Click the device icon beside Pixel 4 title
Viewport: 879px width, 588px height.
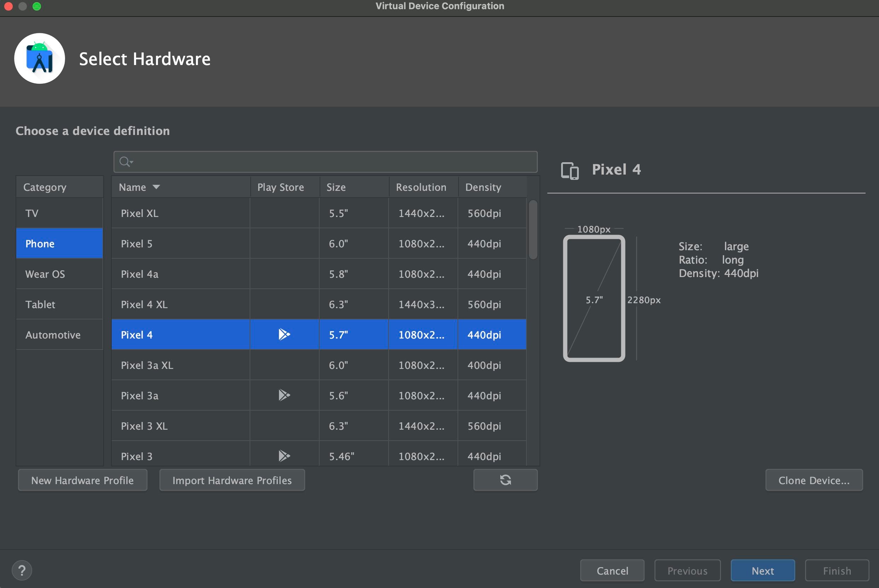[x=570, y=171]
